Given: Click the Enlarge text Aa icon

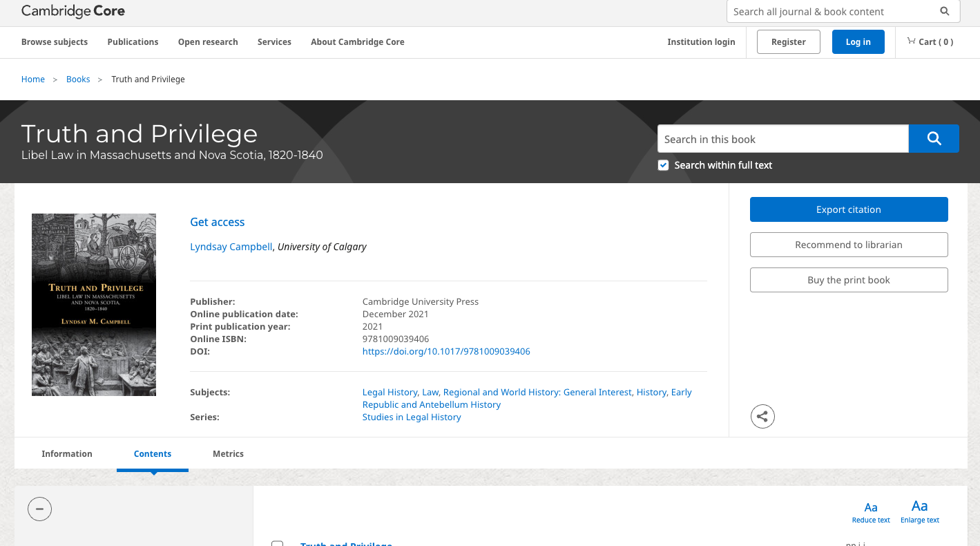Looking at the screenshot, I should point(919,507).
